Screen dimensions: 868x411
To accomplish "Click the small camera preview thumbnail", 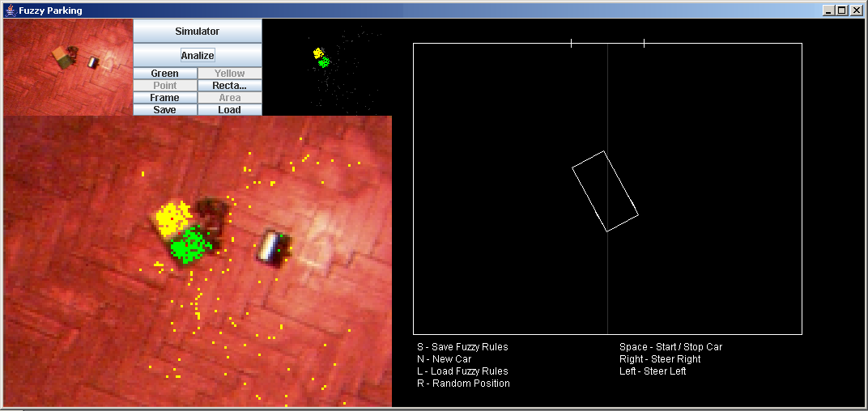I will [x=68, y=67].
